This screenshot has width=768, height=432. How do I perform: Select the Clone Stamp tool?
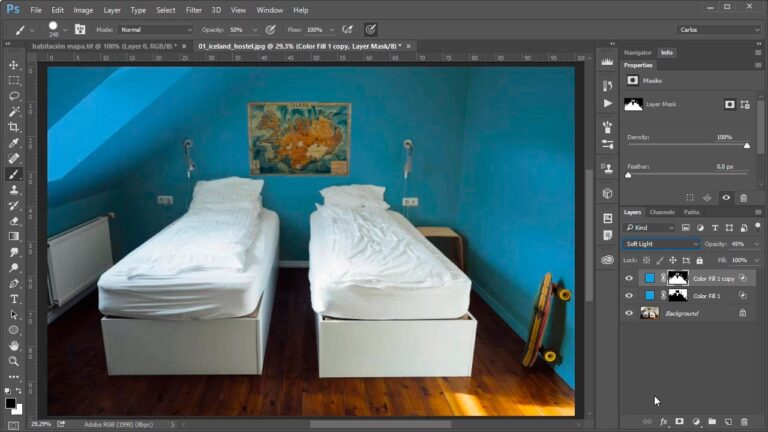14,190
